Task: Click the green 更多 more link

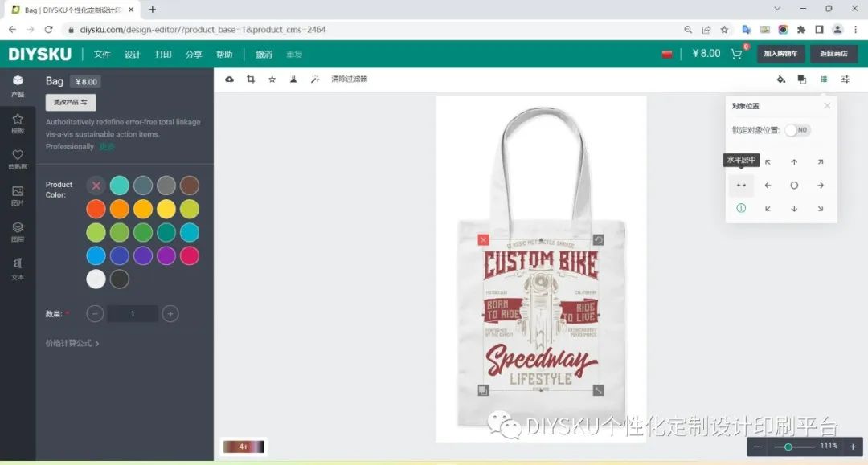Action: pyautogui.click(x=107, y=146)
